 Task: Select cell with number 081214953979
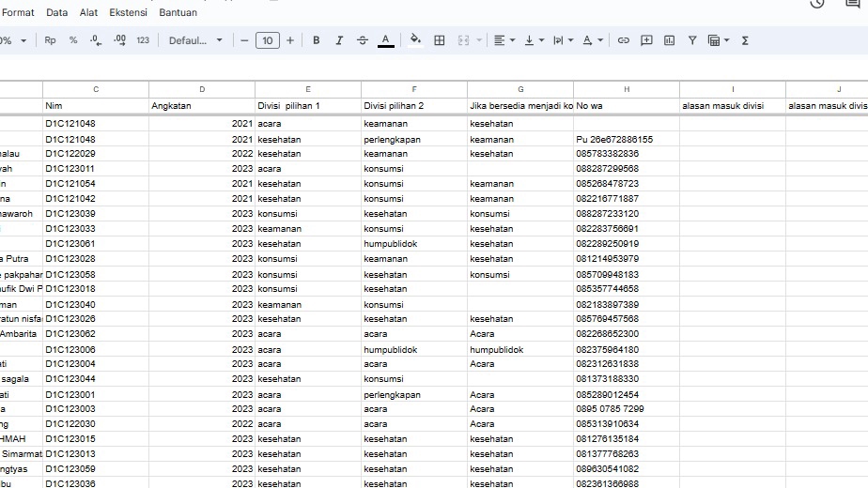click(627, 259)
